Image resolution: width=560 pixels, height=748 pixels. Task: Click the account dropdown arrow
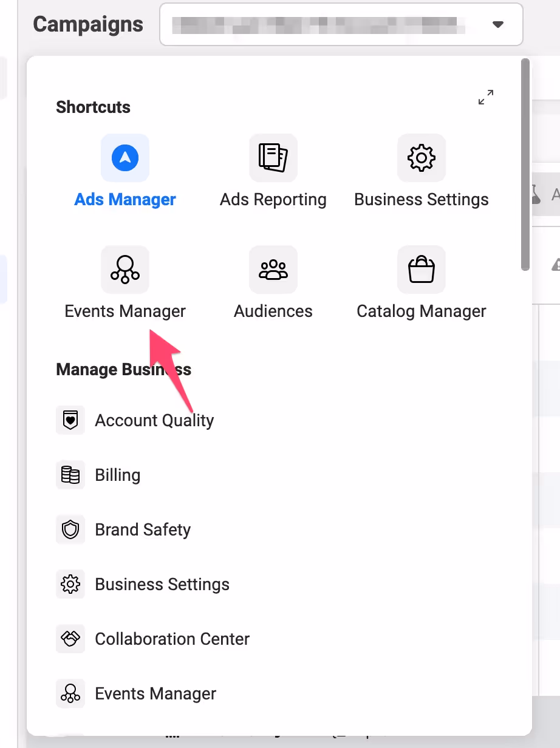click(498, 25)
